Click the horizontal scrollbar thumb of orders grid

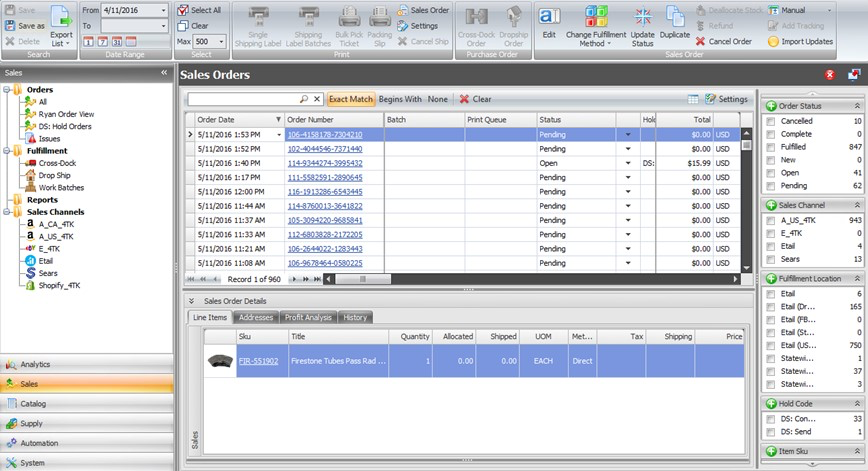363,280
